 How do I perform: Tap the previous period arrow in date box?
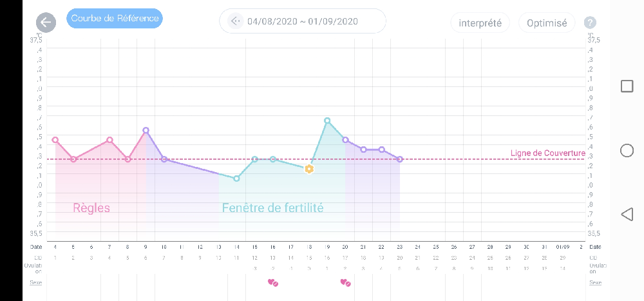(235, 21)
